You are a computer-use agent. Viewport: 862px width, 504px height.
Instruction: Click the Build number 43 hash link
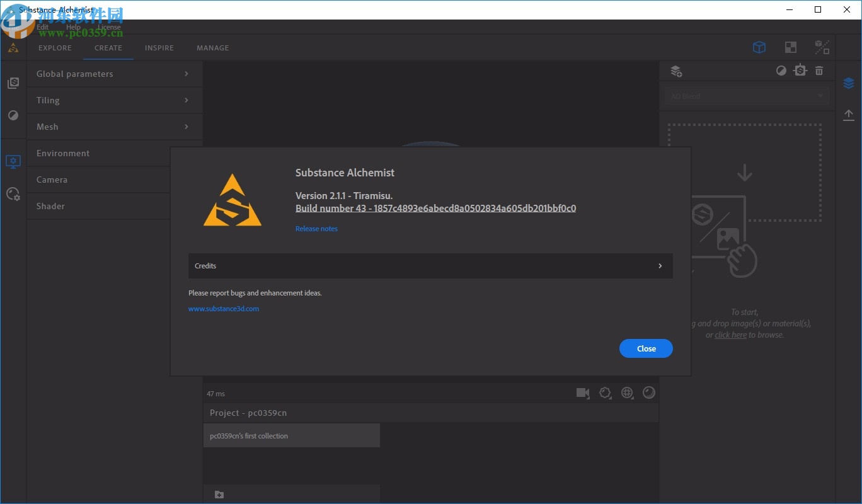[x=435, y=208]
